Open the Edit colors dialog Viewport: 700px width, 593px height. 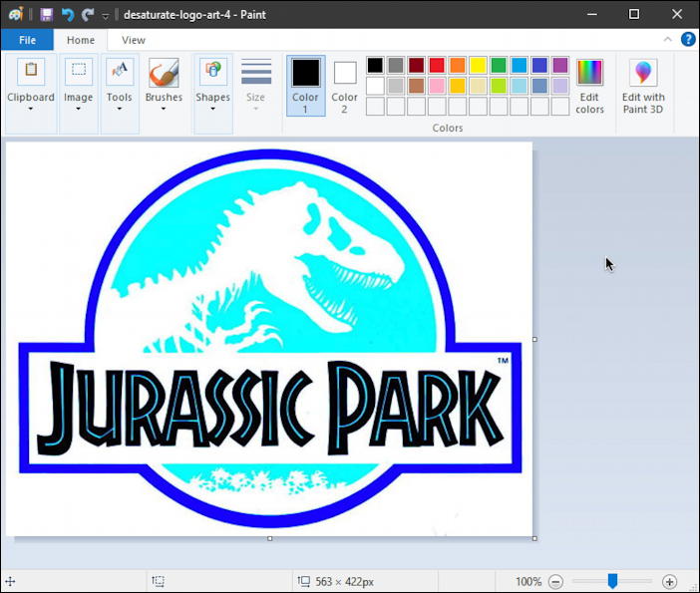point(589,86)
